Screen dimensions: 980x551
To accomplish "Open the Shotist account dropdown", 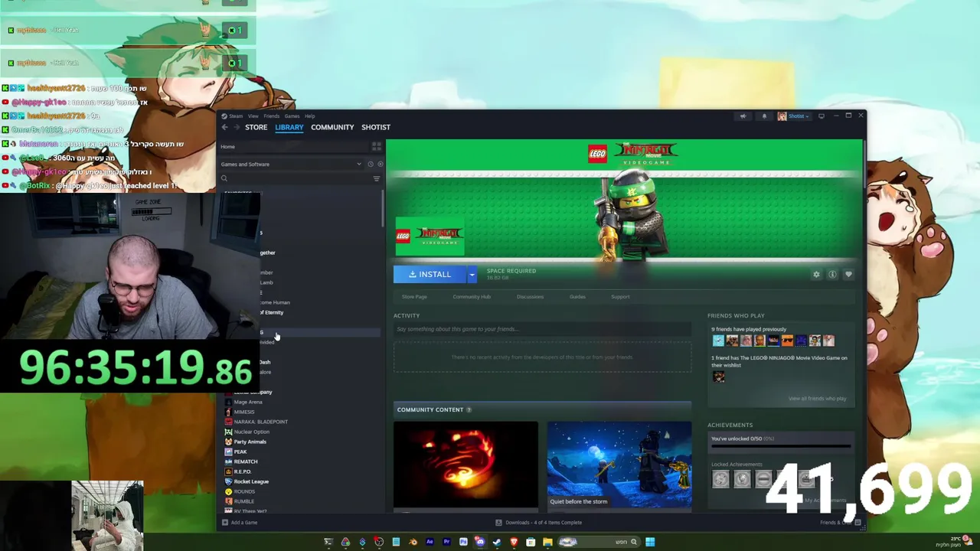I will click(793, 116).
